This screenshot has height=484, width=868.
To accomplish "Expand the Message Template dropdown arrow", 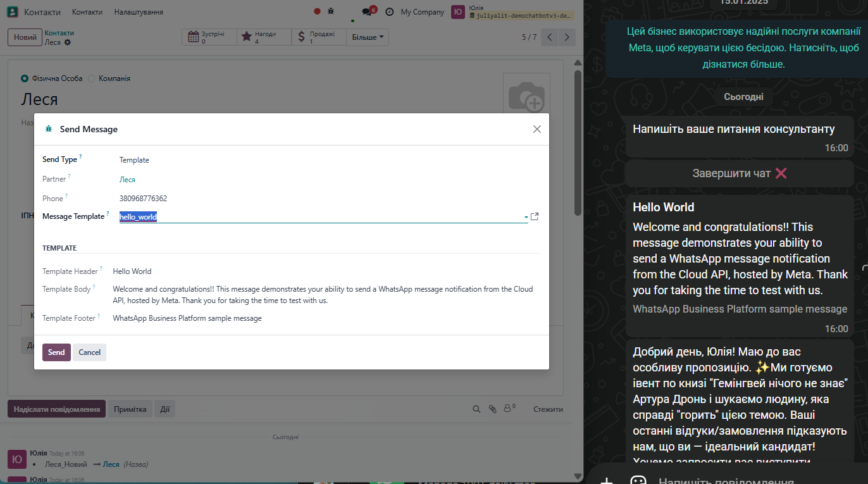I will (x=526, y=217).
